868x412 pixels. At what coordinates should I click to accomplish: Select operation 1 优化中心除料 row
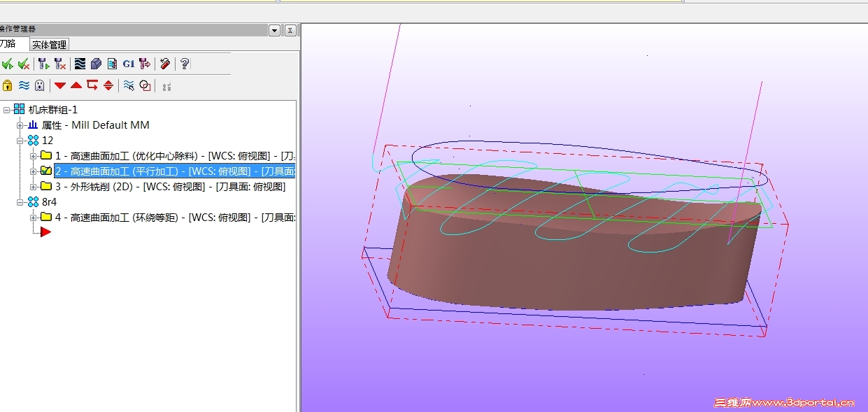(175, 156)
